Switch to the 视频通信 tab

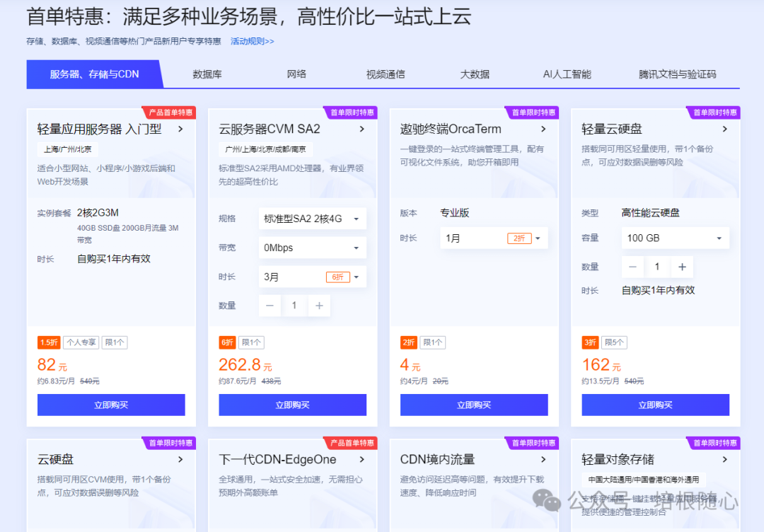(x=386, y=74)
